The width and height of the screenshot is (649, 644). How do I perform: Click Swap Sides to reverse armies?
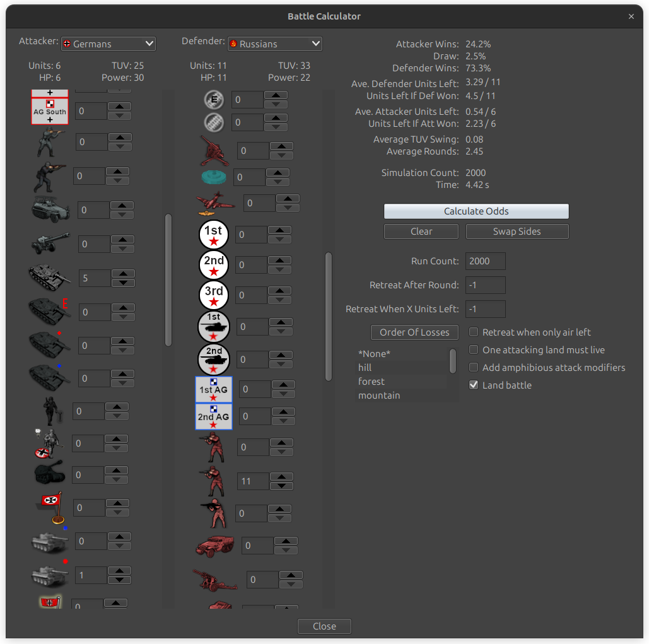pos(517,231)
